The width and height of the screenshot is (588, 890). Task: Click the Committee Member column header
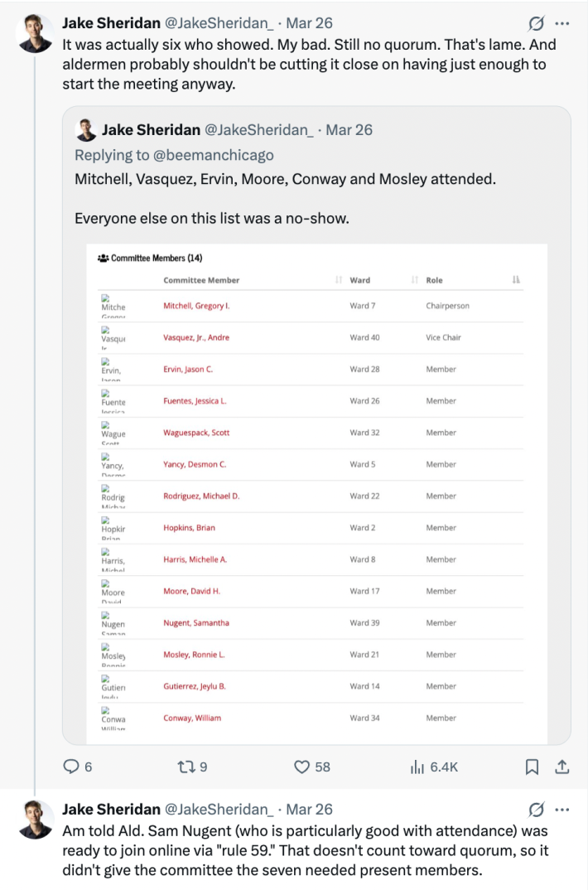(201, 280)
